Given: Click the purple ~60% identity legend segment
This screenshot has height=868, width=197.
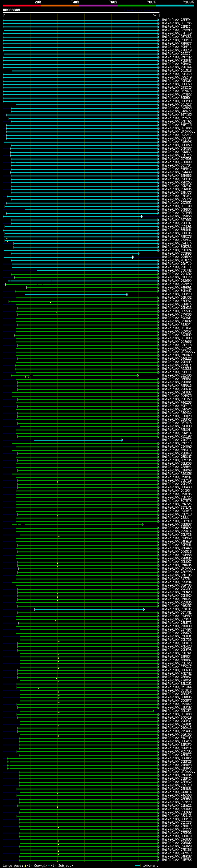Looking at the screenshot, I should pos(98,6).
